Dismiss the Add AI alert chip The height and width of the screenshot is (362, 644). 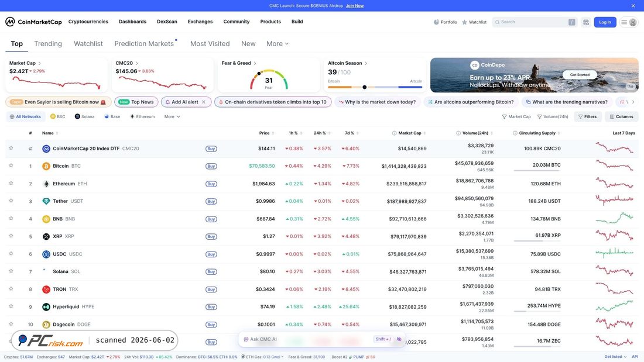[204, 102]
